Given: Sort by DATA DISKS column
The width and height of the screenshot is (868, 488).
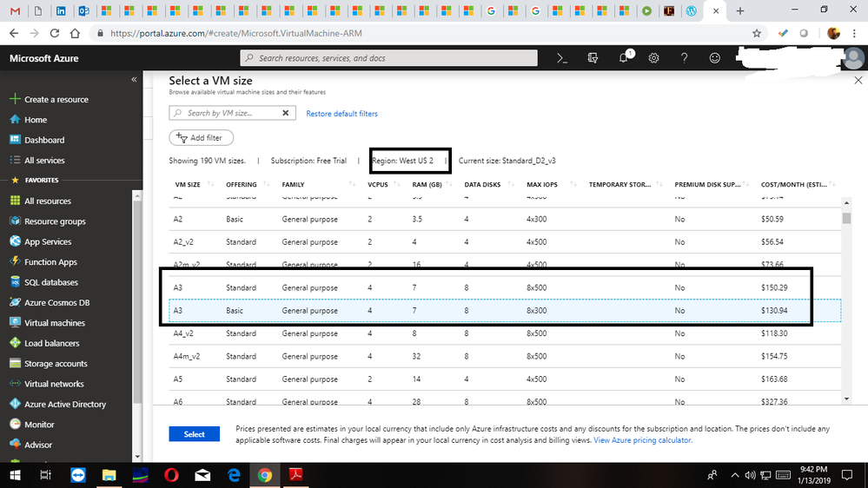Looking at the screenshot, I should pyautogui.click(x=482, y=184).
